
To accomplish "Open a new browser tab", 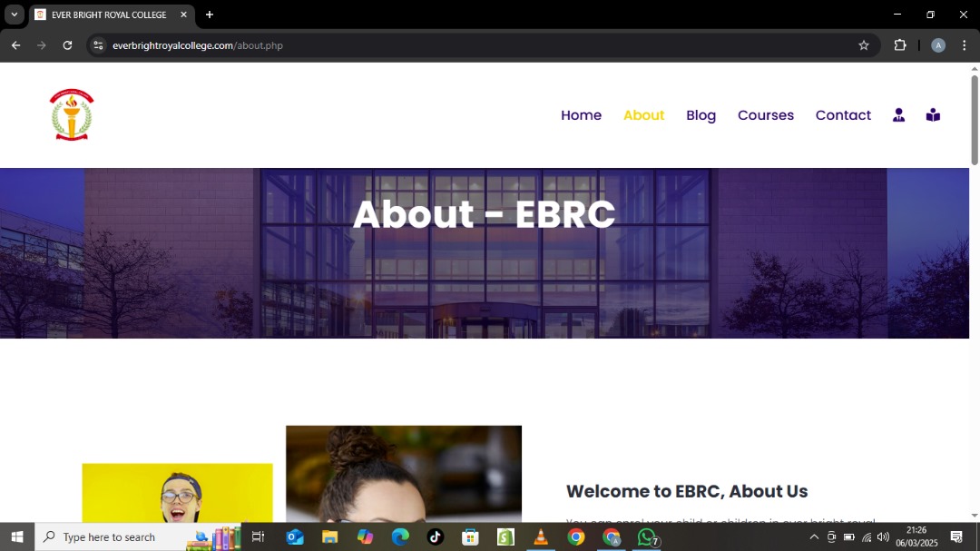I will [x=210, y=15].
